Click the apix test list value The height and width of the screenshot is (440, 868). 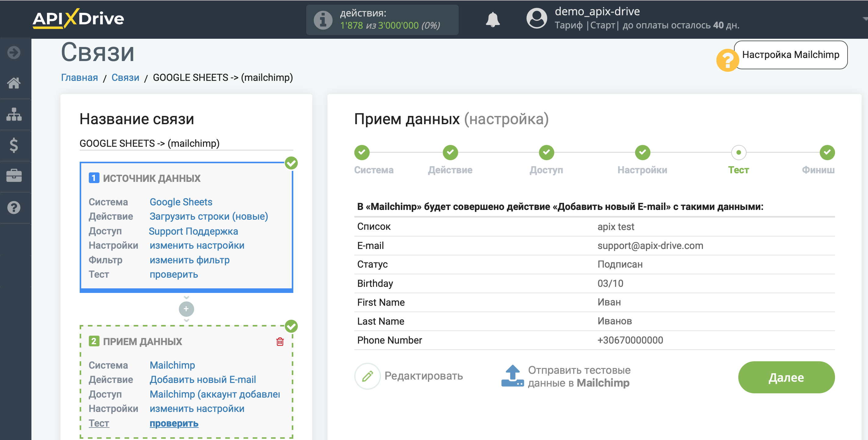[616, 227]
